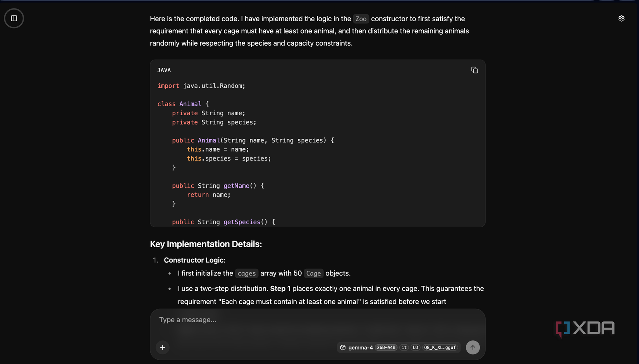The width and height of the screenshot is (639, 364).
Task: Click the chat area scrollbar
Action: pos(637,155)
